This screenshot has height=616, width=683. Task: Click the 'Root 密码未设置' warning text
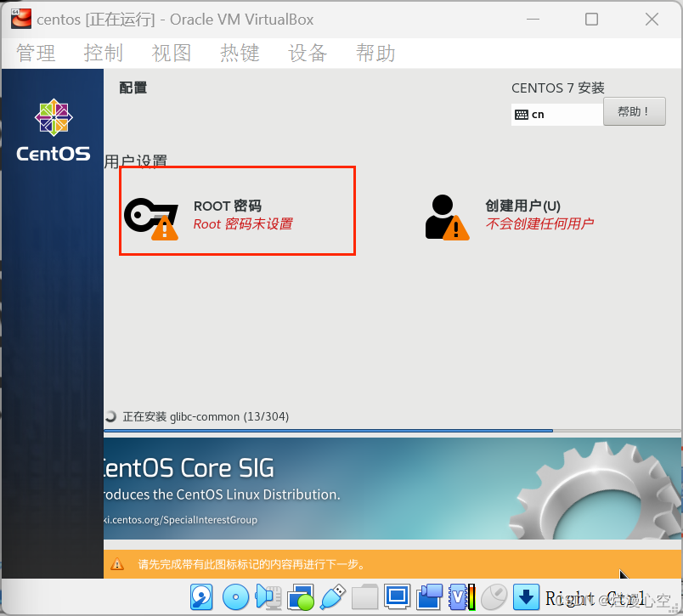(x=243, y=224)
